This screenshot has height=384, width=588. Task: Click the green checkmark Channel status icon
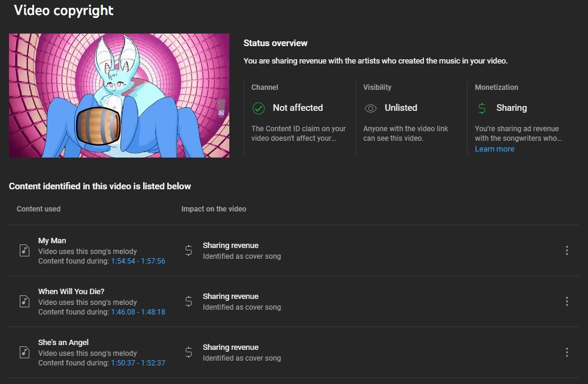point(259,108)
